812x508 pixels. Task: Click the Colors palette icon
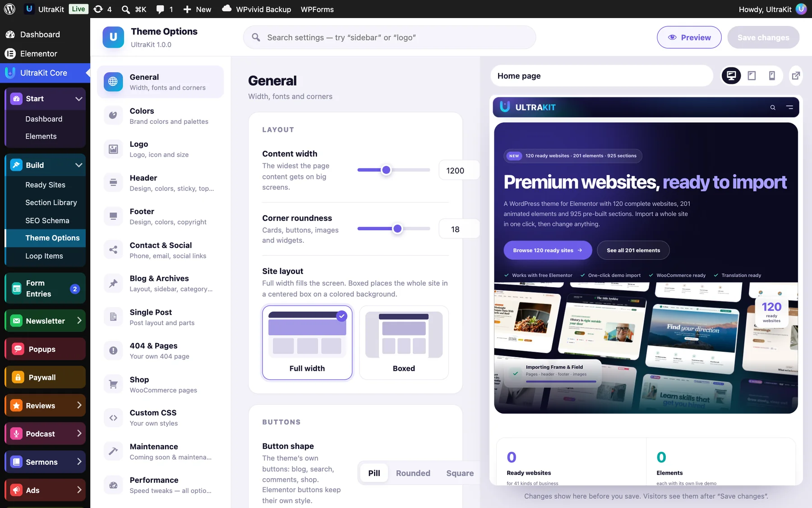point(113,116)
